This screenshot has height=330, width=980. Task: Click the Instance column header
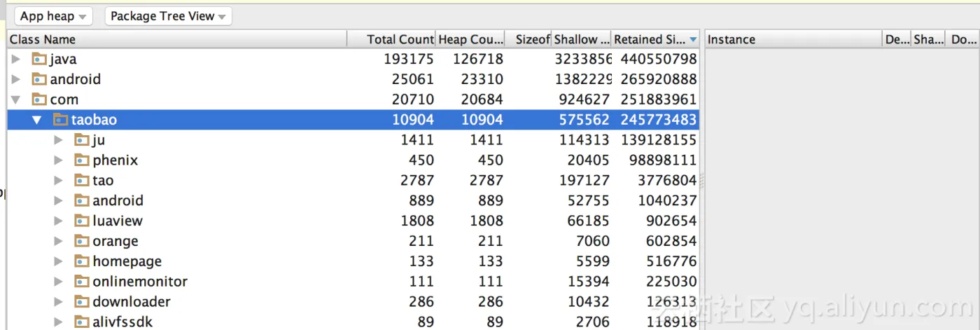tap(793, 39)
